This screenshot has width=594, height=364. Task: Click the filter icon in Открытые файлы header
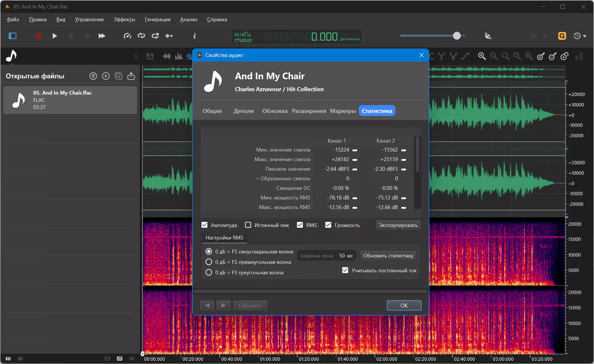point(93,76)
